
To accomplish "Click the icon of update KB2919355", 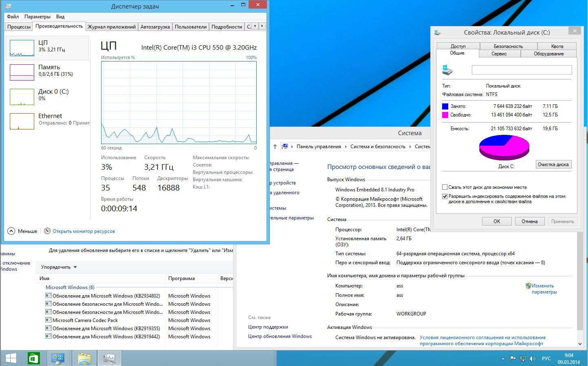I will [48, 328].
